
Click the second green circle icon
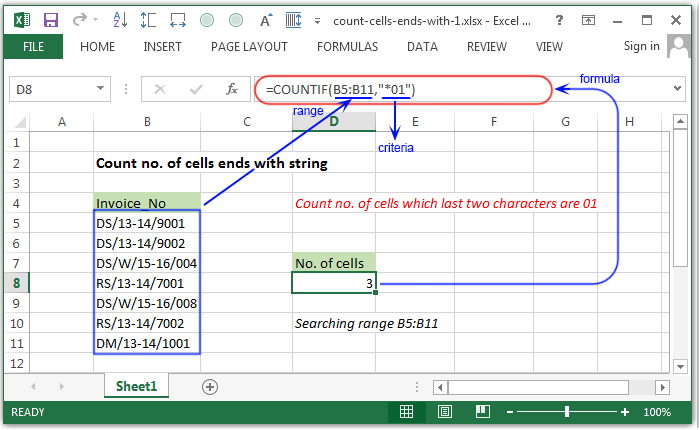click(236, 20)
